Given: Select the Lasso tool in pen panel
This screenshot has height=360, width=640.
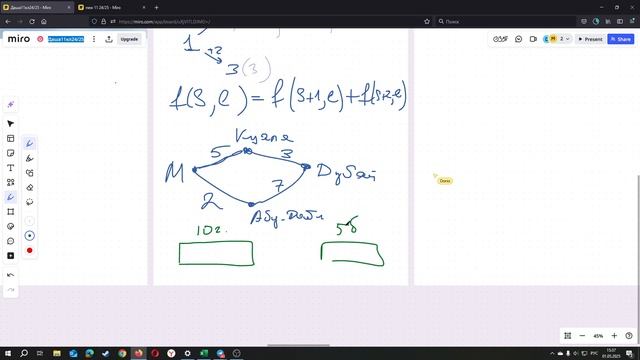Looking at the screenshot, I should [29, 202].
